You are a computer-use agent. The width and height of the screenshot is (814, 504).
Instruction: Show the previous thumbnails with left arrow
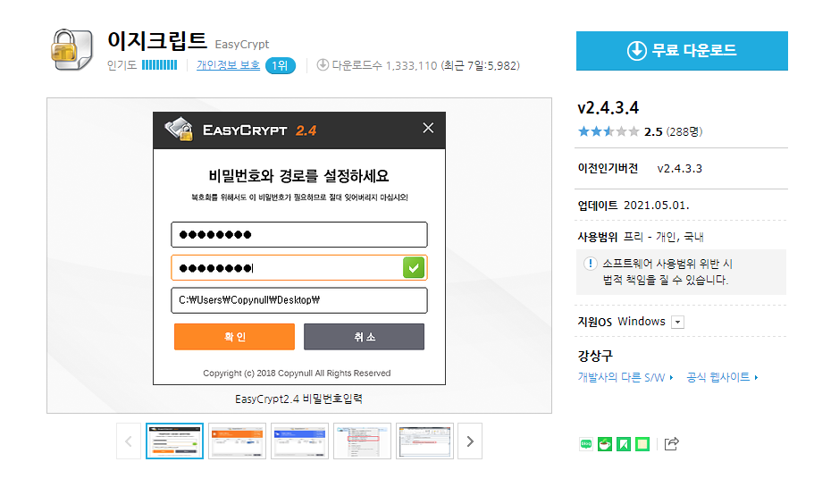click(x=129, y=441)
